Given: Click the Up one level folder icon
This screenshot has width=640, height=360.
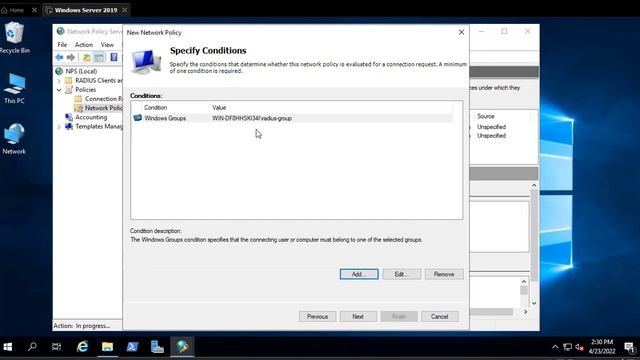Looking at the screenshot, I should (x=87, y=58).
